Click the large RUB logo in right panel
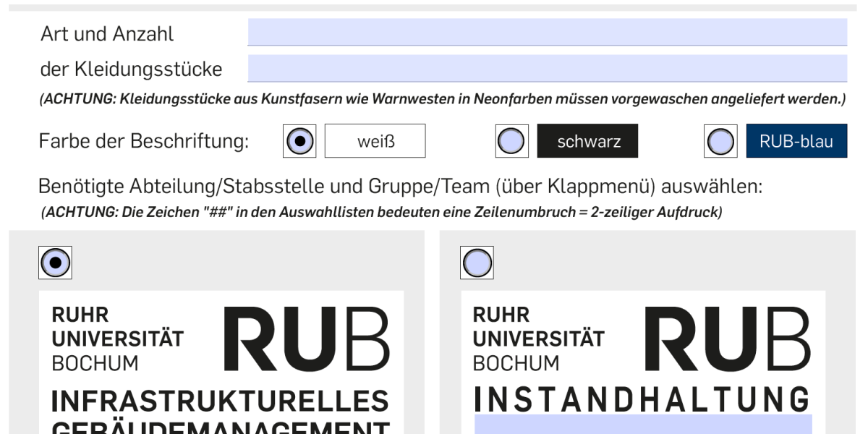Screen dimensions: 868x434 [727, 339]
